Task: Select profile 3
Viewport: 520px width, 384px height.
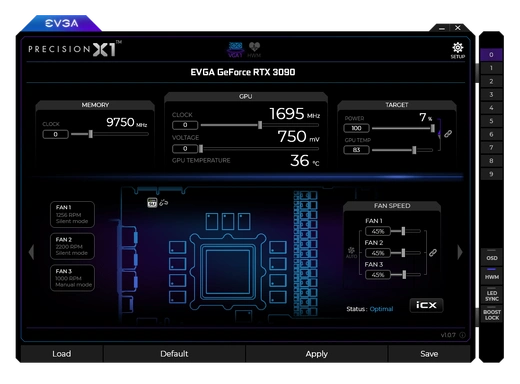Action: (491, 95)
